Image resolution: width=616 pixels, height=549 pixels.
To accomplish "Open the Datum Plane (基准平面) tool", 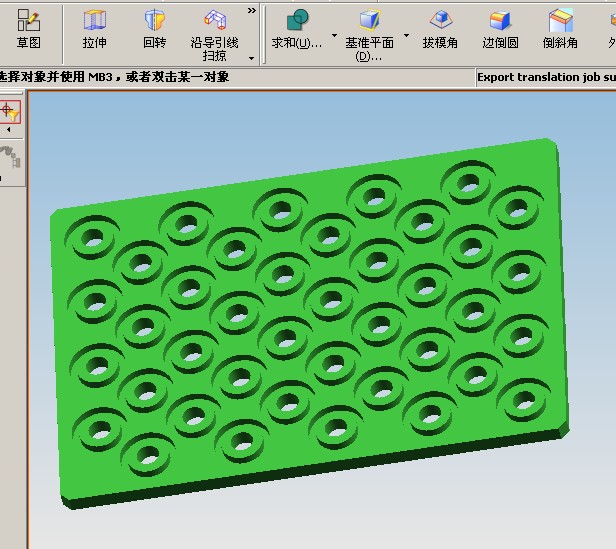I will pyautogui.click(x=369, y=35).
